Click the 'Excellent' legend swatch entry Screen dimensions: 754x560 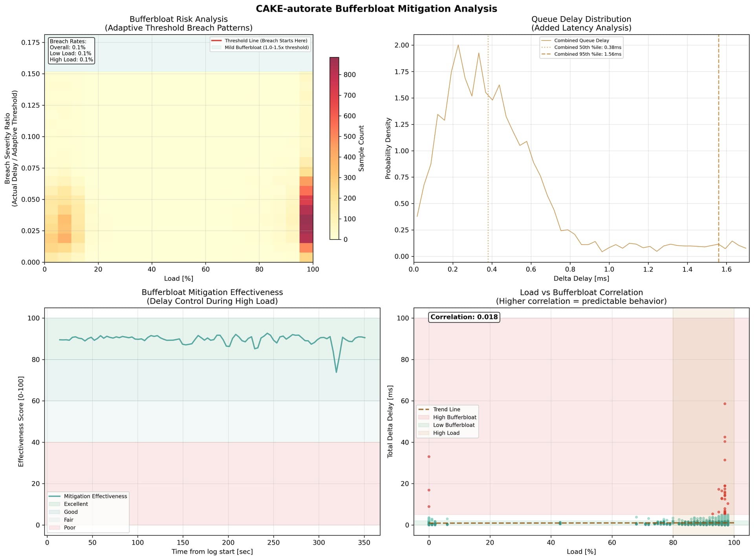pyautogui.click(x=69, y=504)
